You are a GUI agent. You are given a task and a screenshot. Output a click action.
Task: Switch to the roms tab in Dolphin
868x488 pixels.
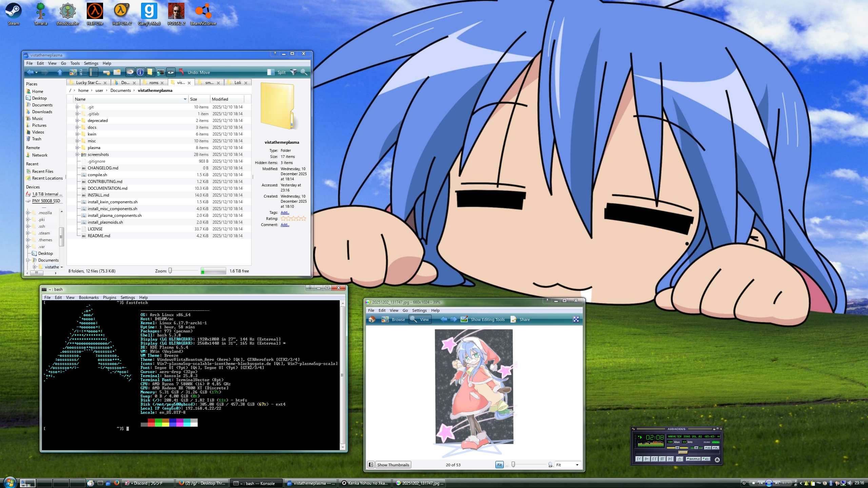coord(154,83)
